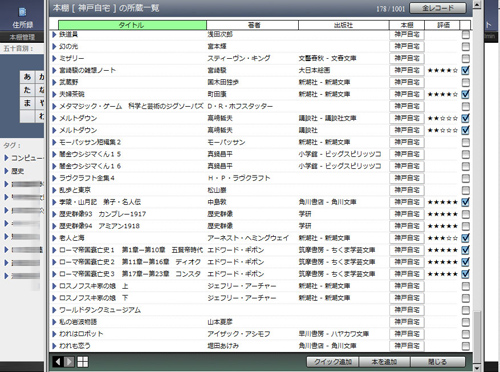Open detail arrow for 乱歩と東京
The width and height of the screenshot is (500, 372).
[54, 190]
